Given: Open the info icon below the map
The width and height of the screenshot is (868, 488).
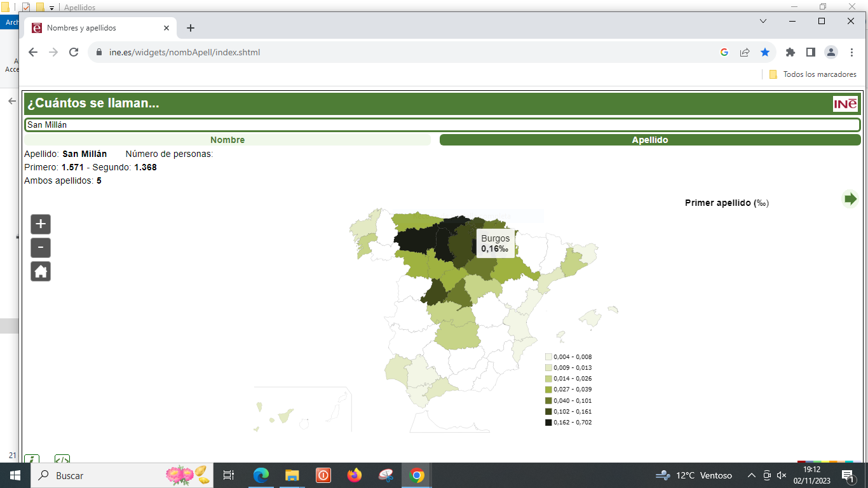Looking at the screenshot, I should coord(31,459).
